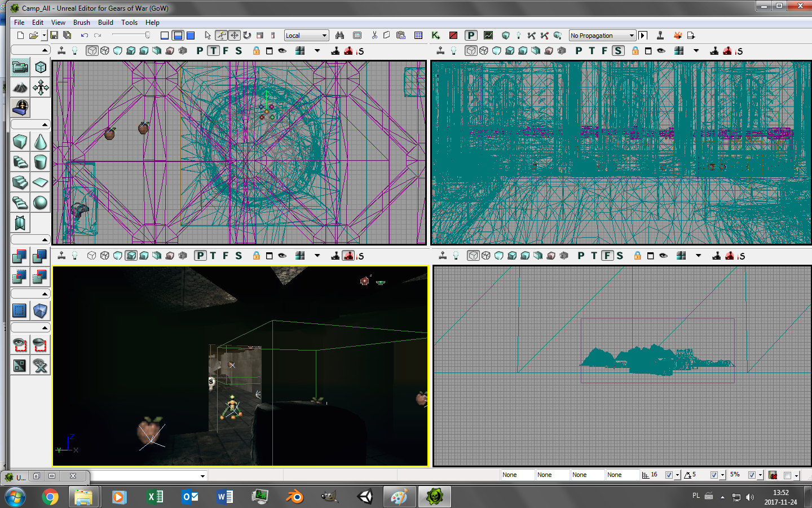Activate camera mode in left toolbox
Viewport: 812px width, 508px height.
(x=20, y=67)
